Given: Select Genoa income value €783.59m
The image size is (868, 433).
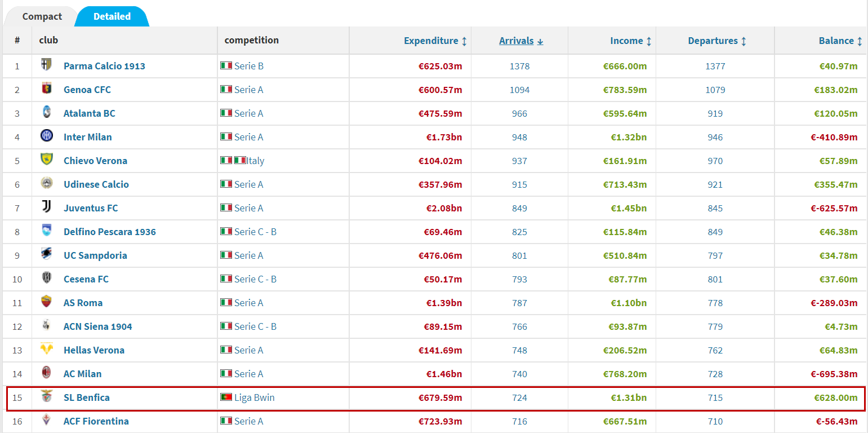Looking at the screenshot, I should 625,90.
